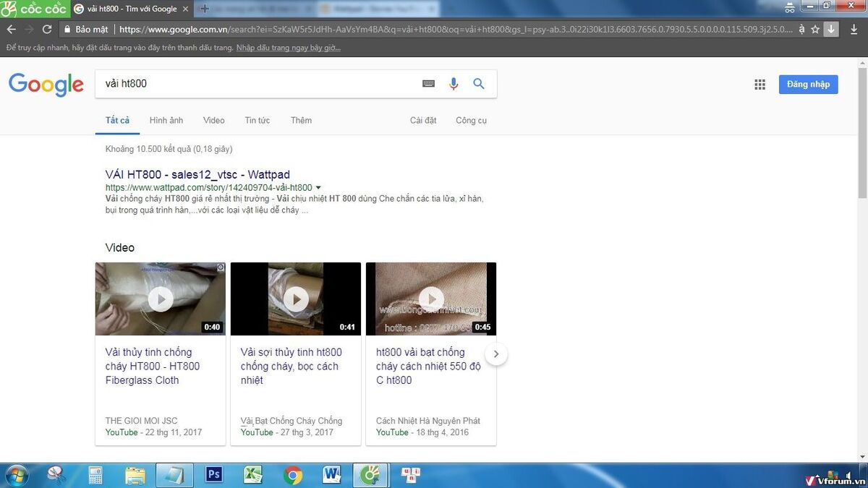The height and width of the screenshot is (488, 868).
Task: Switch to the Hình ảnh tab
Action: [x=166, y=121]
